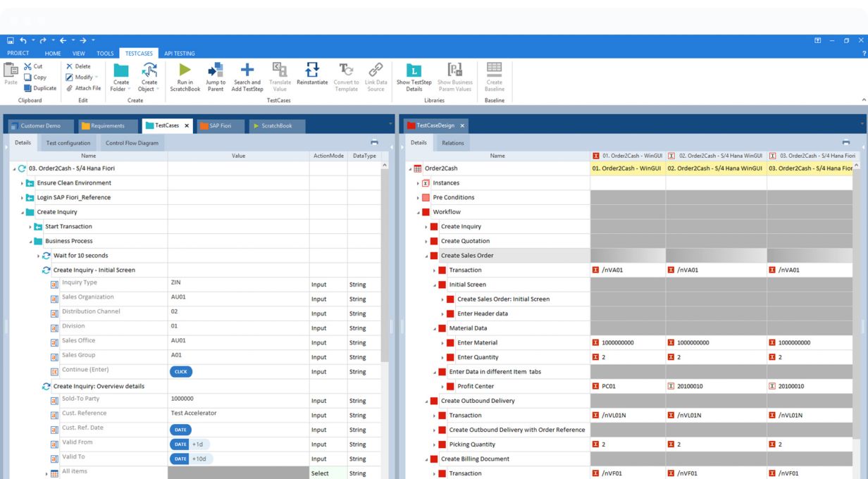The width and height of the screenshot is (868, 479).
Task: Close the TestCases tab
Action: [x=187, y=125]
